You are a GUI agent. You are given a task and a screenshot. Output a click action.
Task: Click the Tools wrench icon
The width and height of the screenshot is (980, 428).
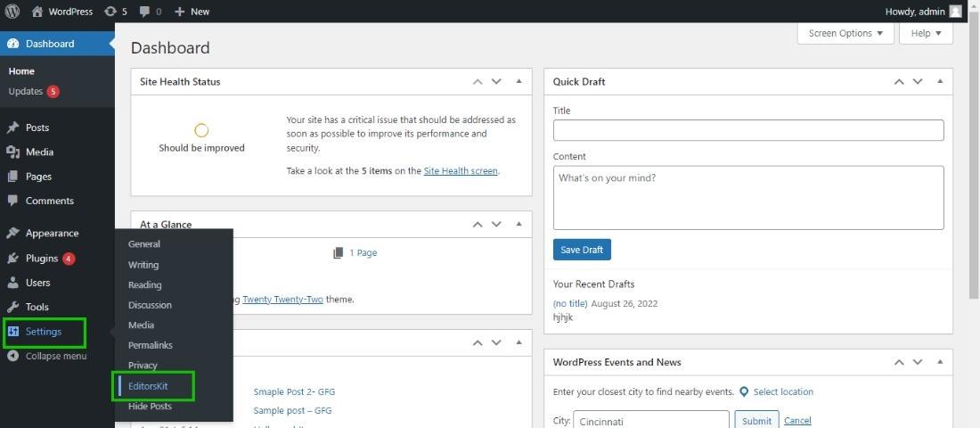(12, 307)
